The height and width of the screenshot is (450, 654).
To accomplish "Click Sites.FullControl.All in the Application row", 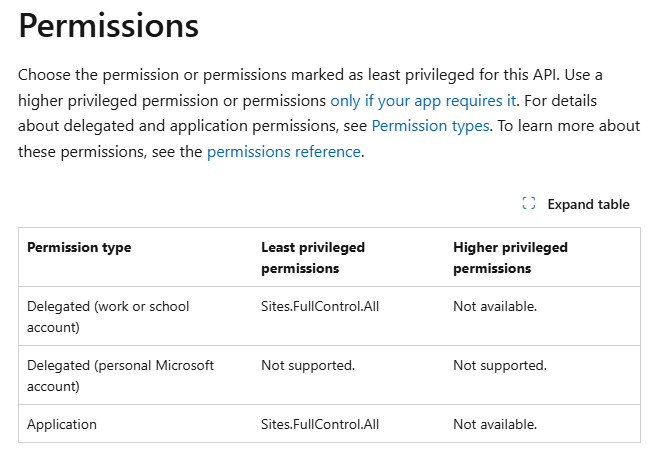I will point(320,424).
